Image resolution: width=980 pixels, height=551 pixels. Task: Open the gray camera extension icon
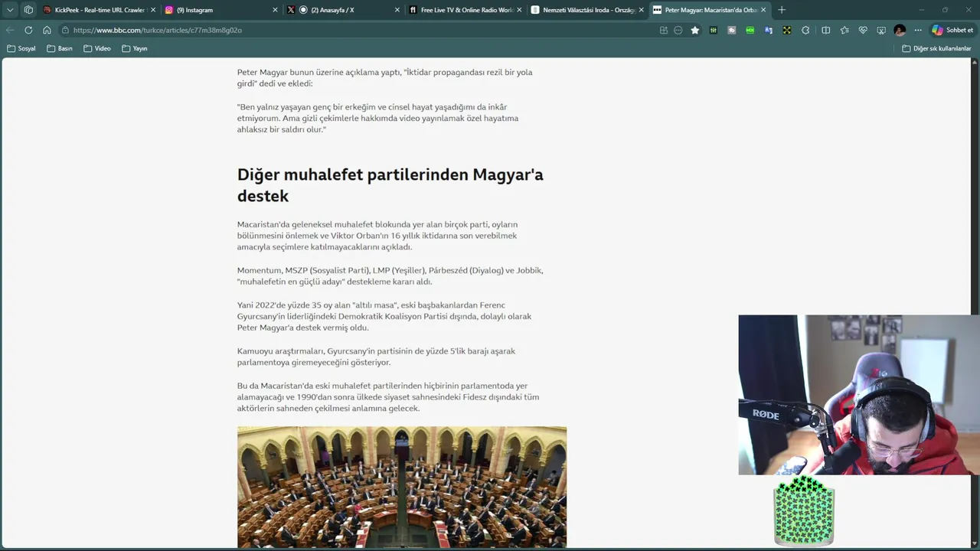click(732, 30)
